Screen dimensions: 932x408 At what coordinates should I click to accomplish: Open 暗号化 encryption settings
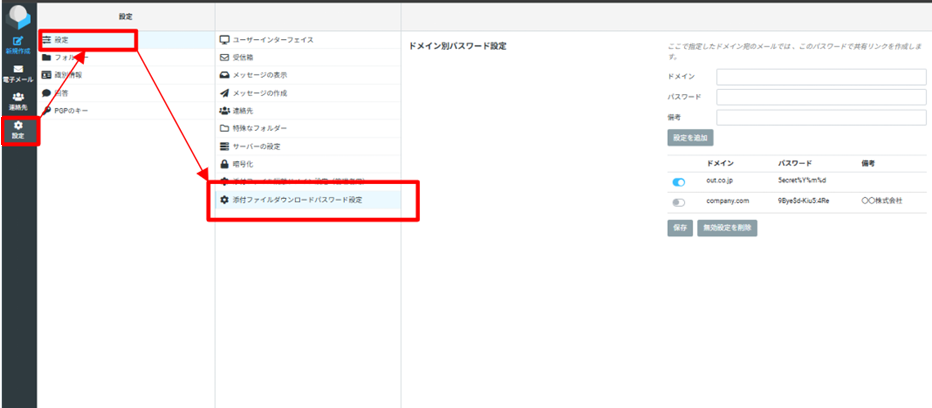[308, 164]
